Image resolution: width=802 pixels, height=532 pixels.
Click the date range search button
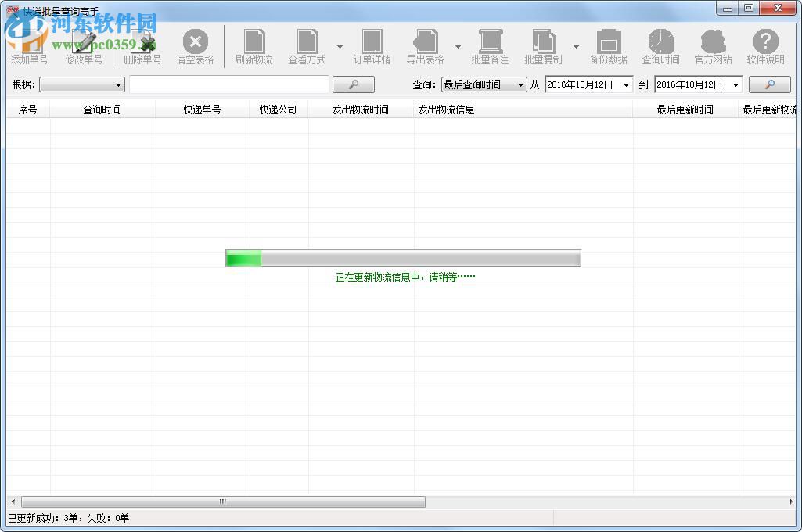pos(770,84)
